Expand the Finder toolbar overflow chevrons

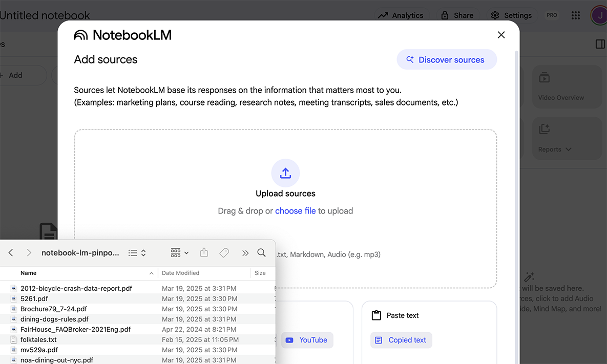pos(245,253)
